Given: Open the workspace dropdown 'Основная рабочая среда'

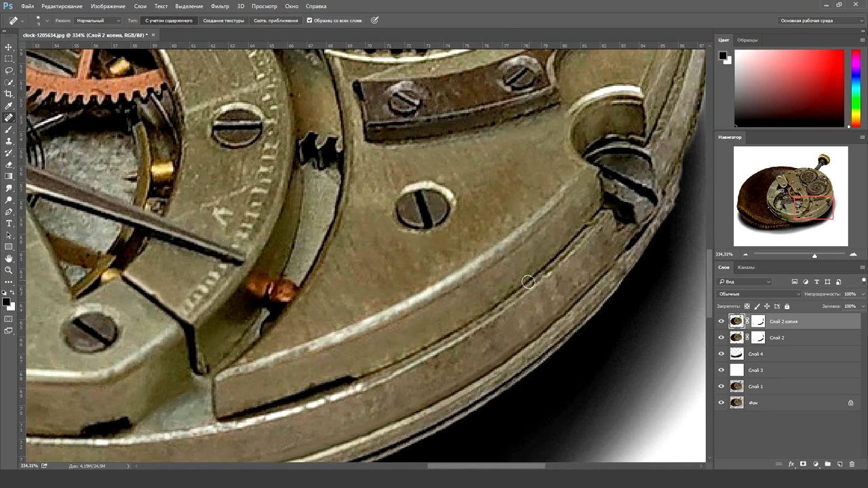Looking at the screenshot, I should (821, 20).
